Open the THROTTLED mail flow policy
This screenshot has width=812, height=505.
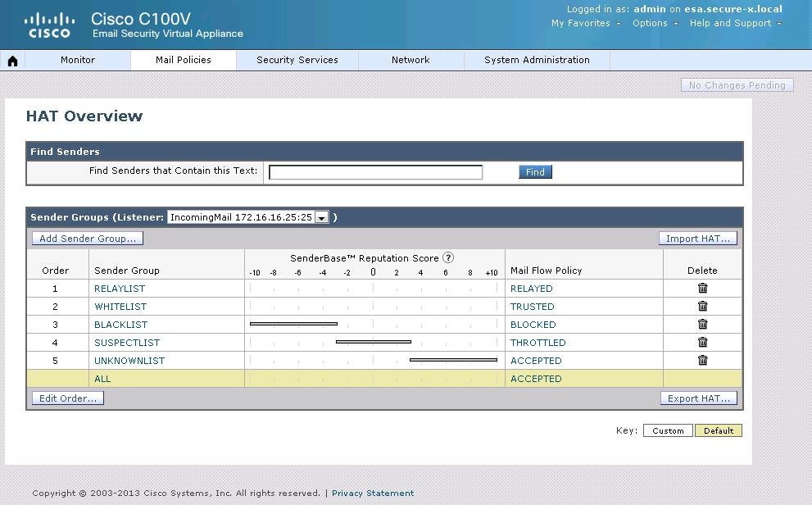point(538,343)
